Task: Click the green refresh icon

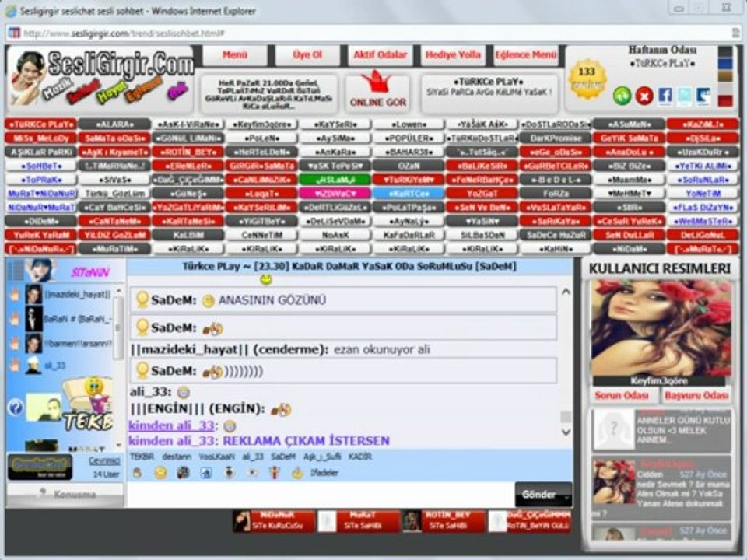Action: [x=622, y=96]
